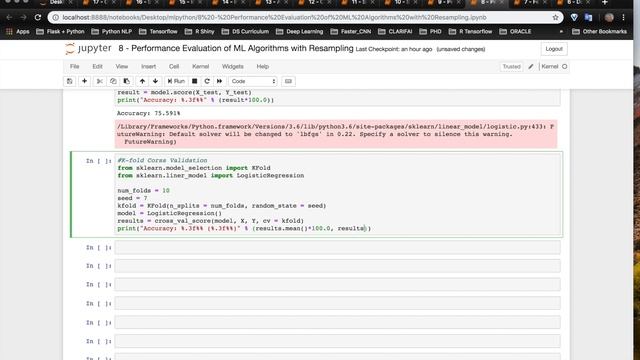Screen dimensions: 640x360
Task: Open the cell type Code dropdown
Action: pos(253,81)
